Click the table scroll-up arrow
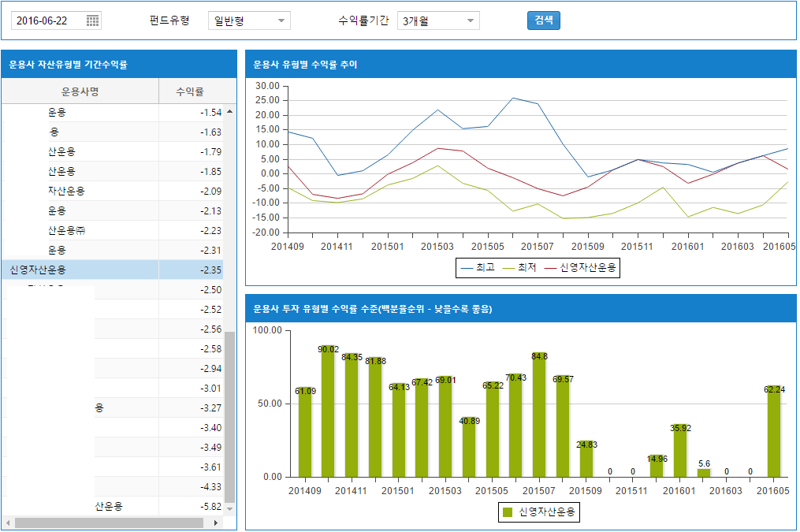800x532 pixels. [x=230, y=112]
